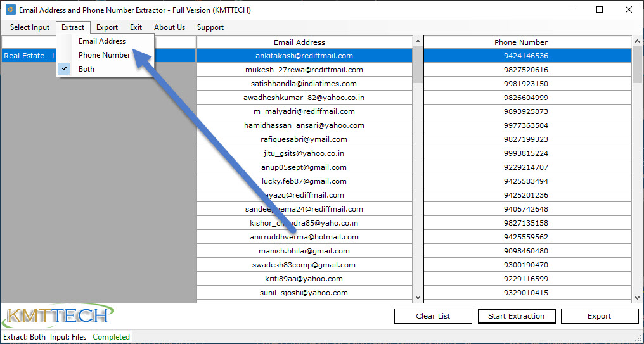Select phone number 9425559562
The width and height of the screenshot is (644, 344).
528,238
